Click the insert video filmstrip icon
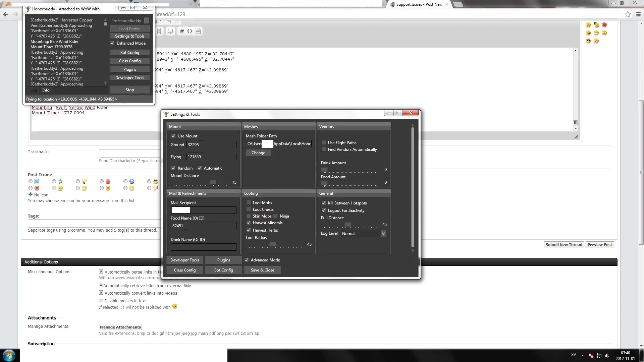This screenshot has height=362, width=644. click(x=159, y=31)
